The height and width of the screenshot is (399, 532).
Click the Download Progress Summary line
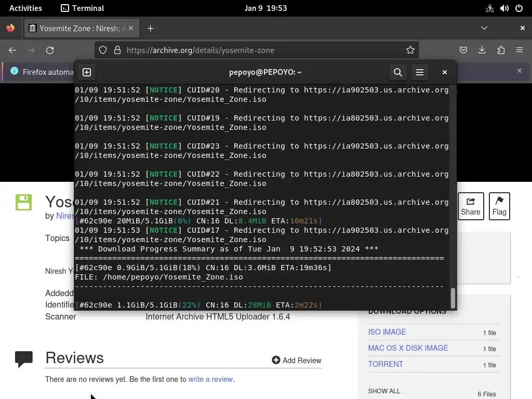[229, 249]
